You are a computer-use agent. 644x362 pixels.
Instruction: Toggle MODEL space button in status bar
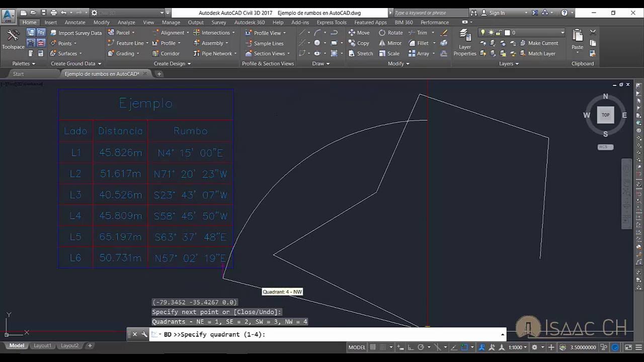pos(357,347)
